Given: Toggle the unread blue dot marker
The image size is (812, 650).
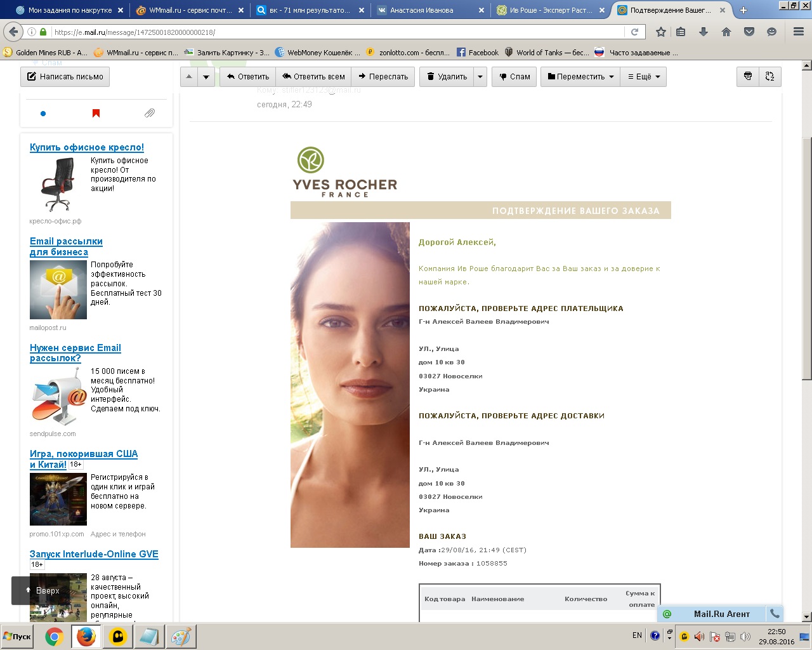Looking at the screenshot, I should click(43, 114).
